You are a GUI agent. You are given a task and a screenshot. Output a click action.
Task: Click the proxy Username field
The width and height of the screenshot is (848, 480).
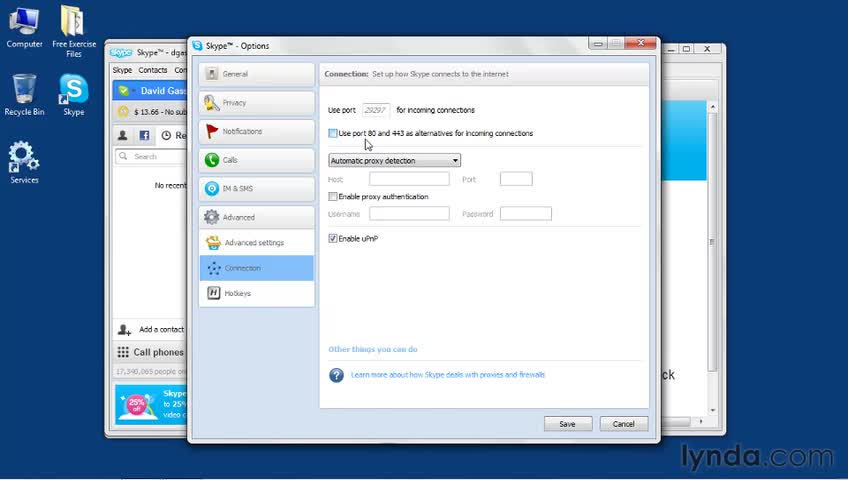(409, 214)
